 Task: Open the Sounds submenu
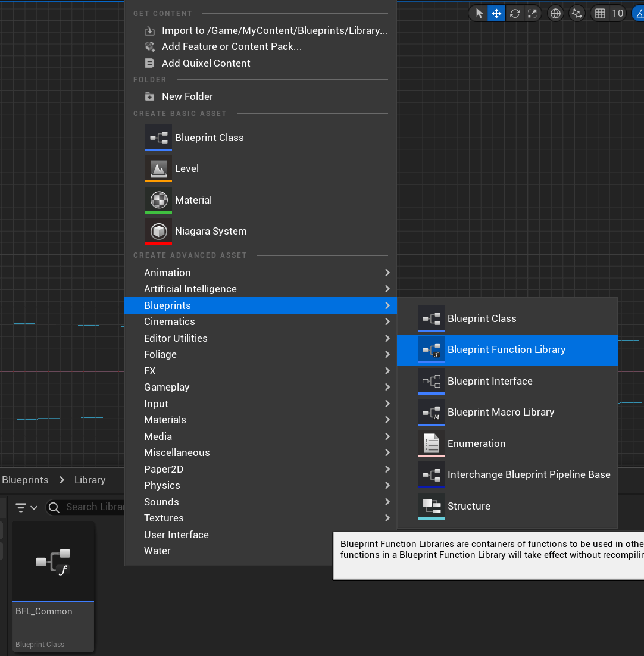[261, 502]
